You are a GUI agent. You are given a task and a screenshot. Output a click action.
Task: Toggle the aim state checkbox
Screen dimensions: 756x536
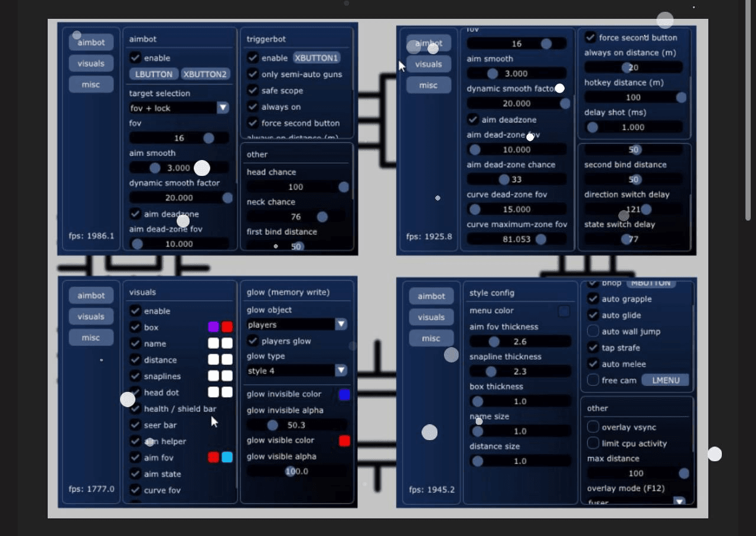(135, 474)
